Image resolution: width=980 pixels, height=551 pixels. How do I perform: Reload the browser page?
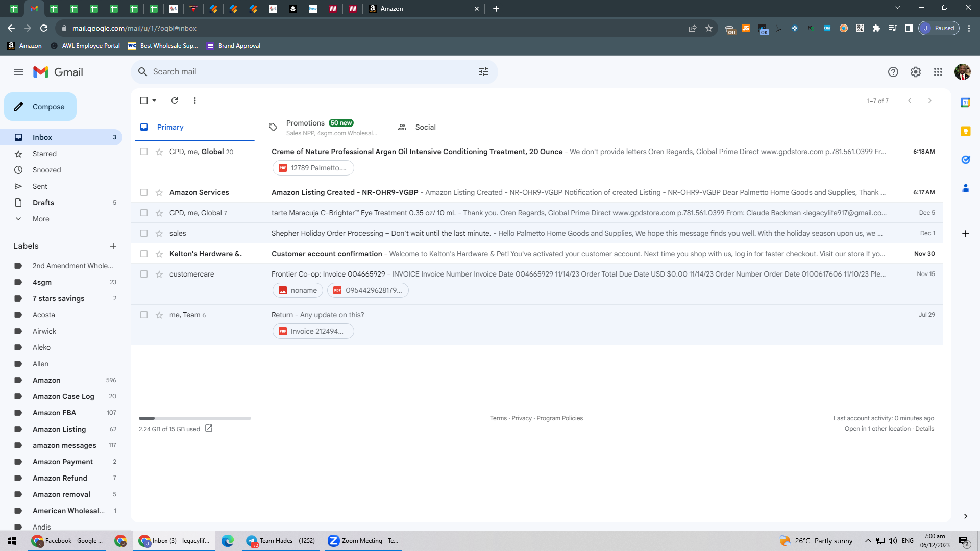pos(44,28)
